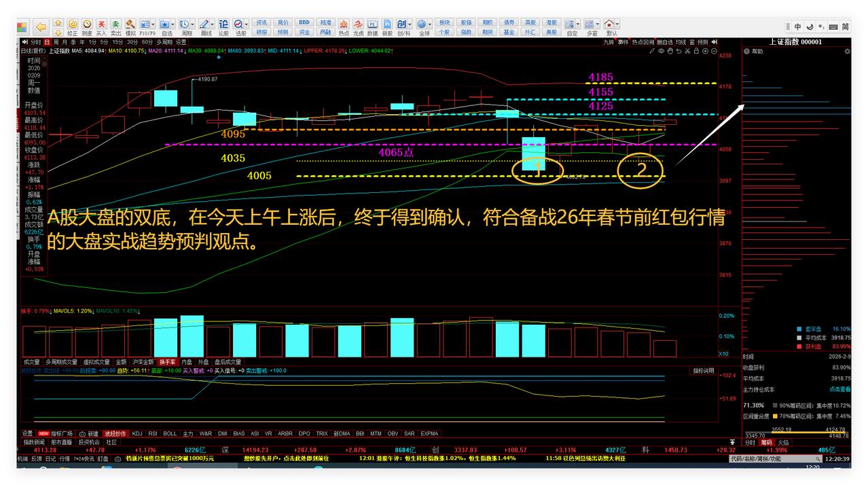
Task: Click the 龙虎 leaderboard icon
Action: (358, 24)
